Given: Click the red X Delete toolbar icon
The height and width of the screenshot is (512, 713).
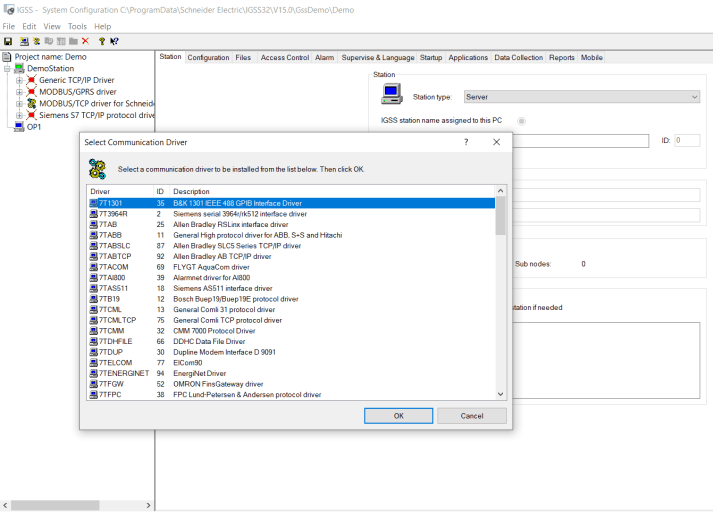Looking at the screenshot, I should pos(85,41).
